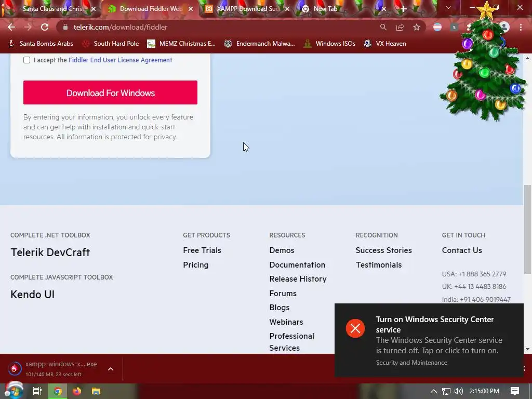
Task: Open a new tab with plus button
Action: [x=403, y=9]
